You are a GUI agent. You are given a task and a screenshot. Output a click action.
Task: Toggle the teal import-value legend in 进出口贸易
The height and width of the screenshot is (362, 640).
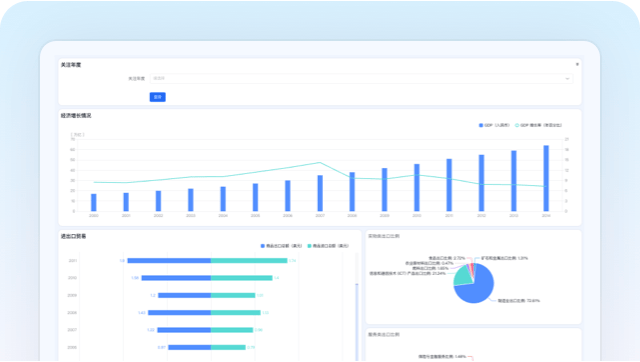(x=328, y=246)
